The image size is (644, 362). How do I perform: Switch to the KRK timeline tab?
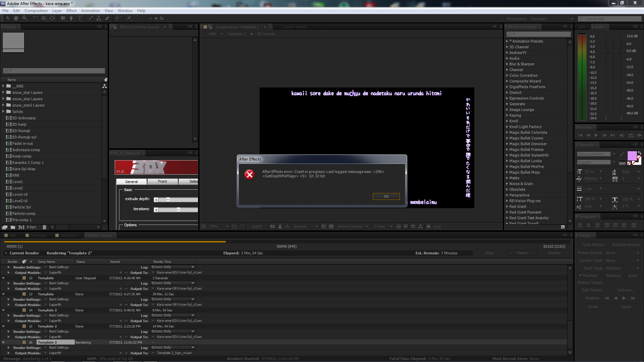tap(10, 235)
